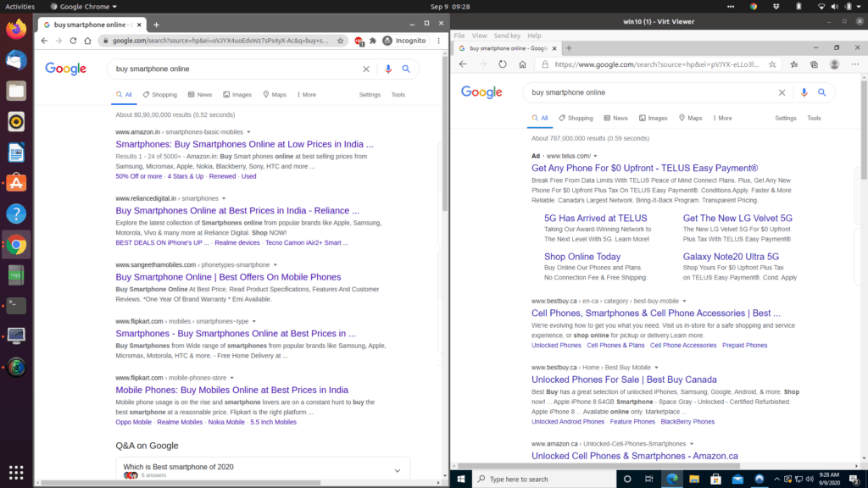Open telus.com ad options arrow

click(596, 156)
